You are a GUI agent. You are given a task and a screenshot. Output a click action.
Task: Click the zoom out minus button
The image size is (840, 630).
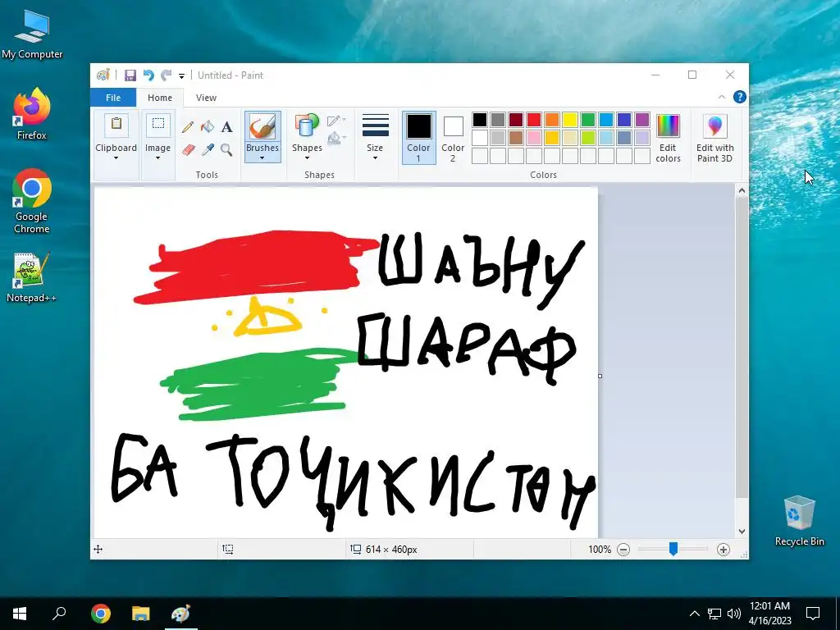point(623,549)
